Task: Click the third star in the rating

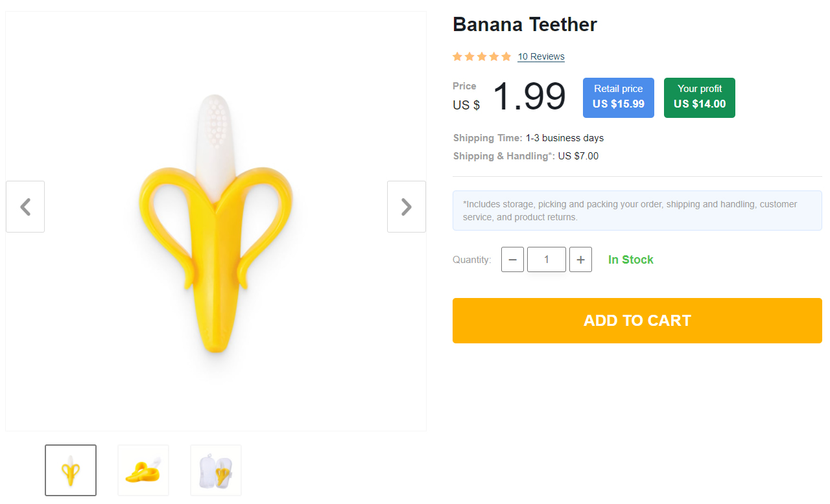Action: point(482,56)
